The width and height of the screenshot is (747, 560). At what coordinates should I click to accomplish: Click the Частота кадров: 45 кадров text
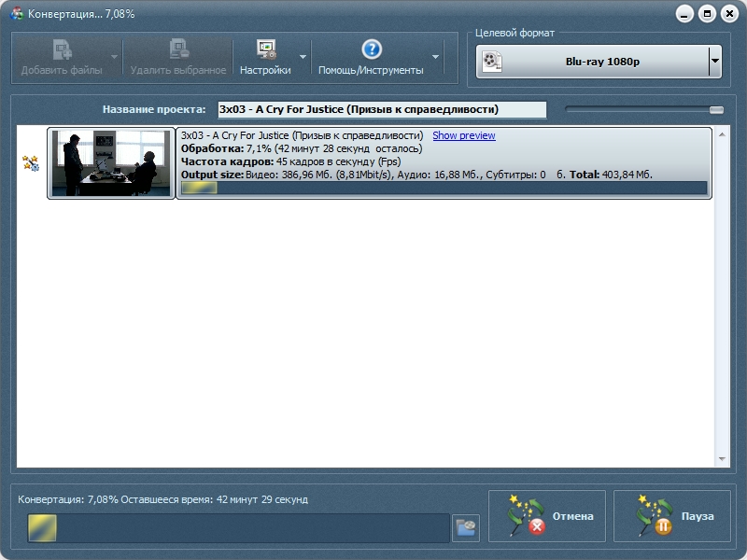click(x=290, y=161)
